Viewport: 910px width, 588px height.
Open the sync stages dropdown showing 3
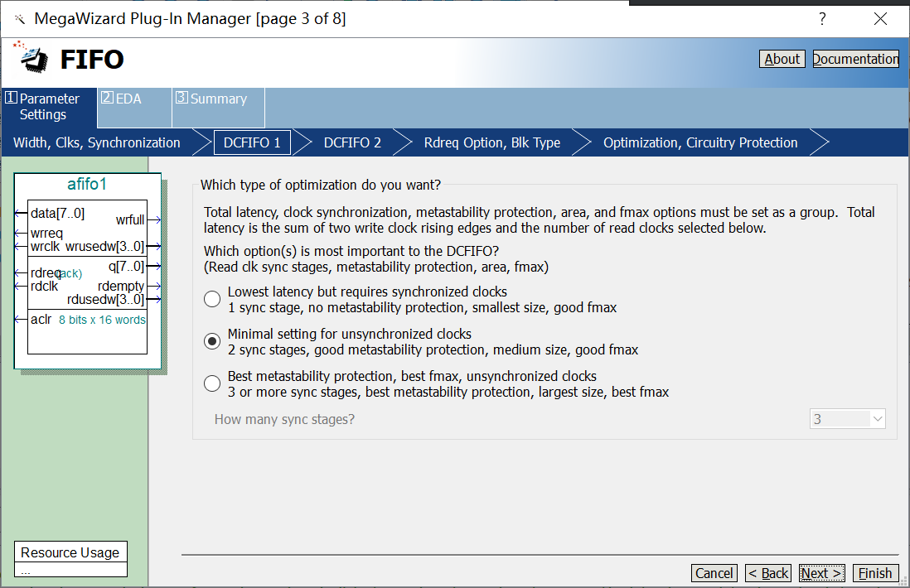click(x=847, y=419)
